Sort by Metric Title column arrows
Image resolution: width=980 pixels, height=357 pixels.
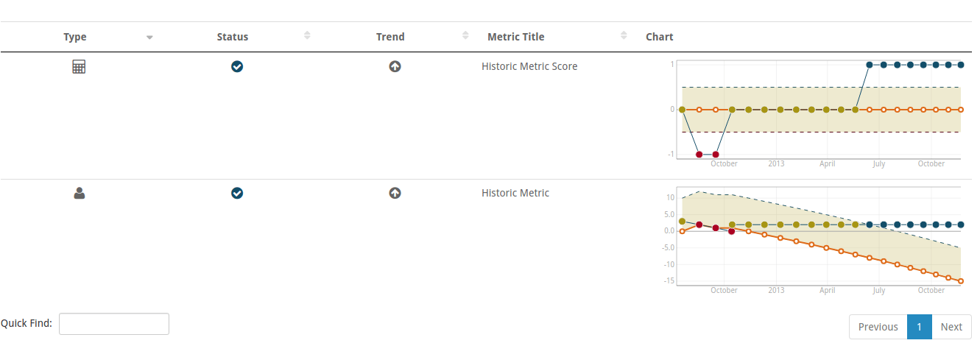[624, 36]
